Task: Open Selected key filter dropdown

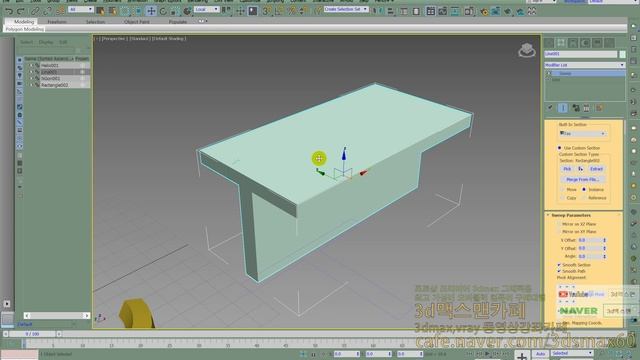Action: [571, 353]
